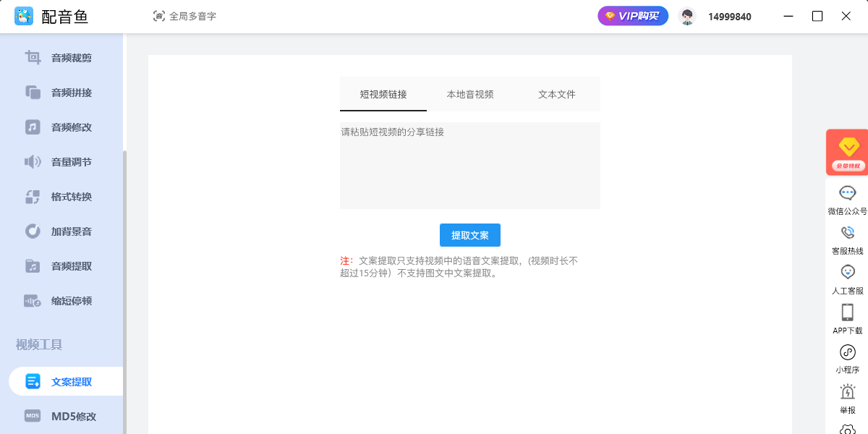
Task: Open the APP下载 phone icon
Action: tap(847, 312)
